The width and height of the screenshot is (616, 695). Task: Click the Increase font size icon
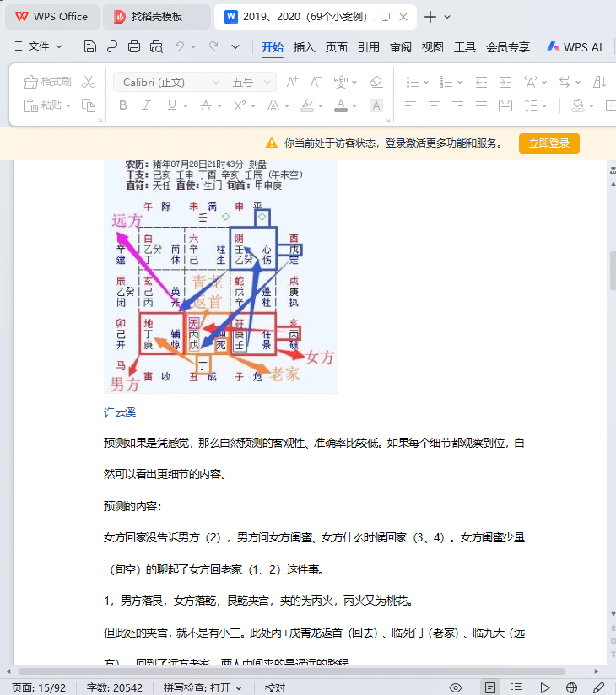click(292, 82)
